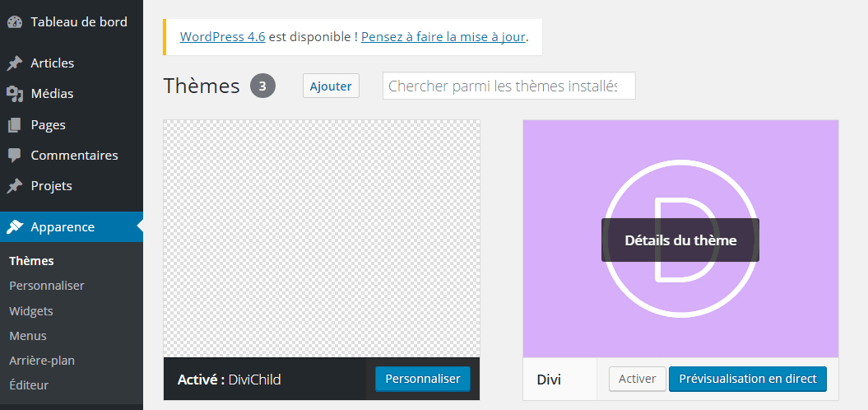Go to the Widgets submenu entry
The width and height of the screenshot is (868, 410).
[31, 311]
